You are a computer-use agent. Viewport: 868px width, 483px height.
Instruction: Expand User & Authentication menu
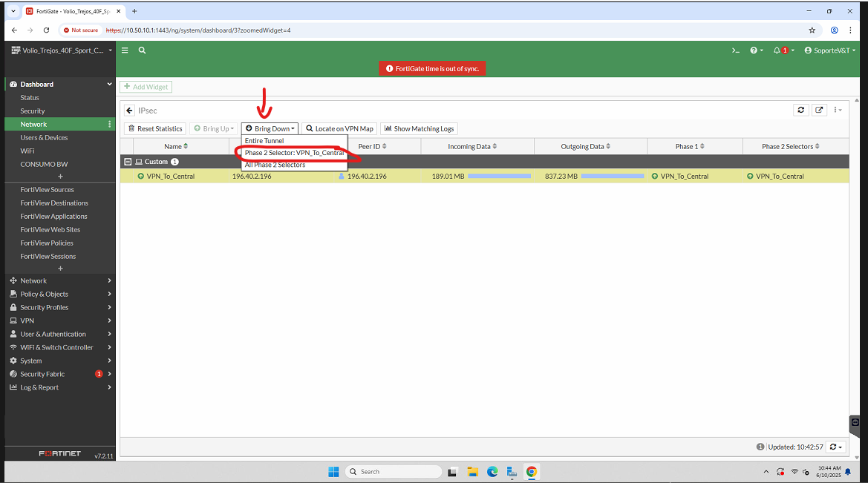pyautogui.click(x=60, y=334)
